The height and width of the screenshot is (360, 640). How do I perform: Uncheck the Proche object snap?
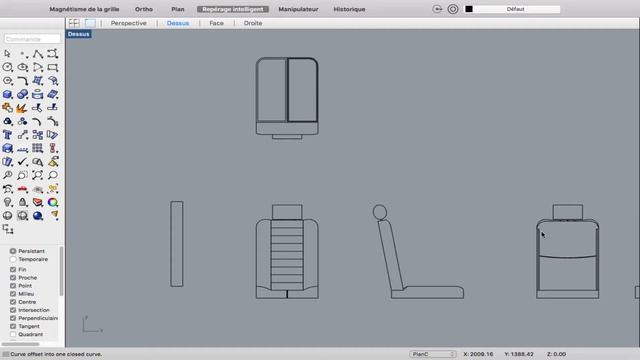tap(13, 278)
